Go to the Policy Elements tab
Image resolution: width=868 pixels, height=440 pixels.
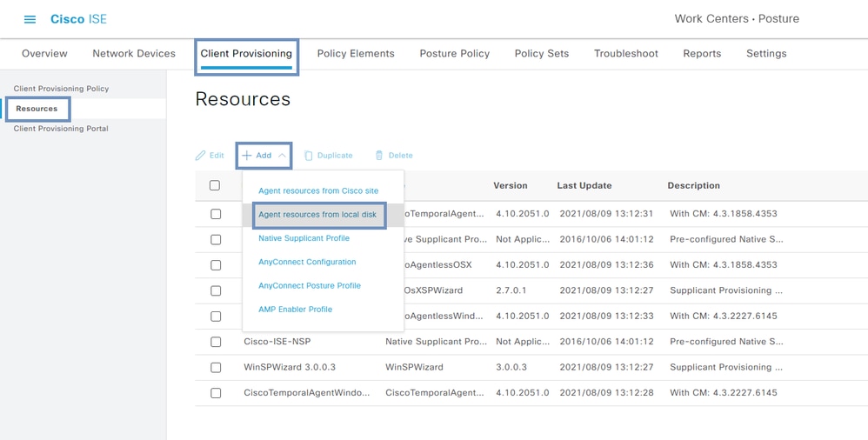click(x=356, y=54)
